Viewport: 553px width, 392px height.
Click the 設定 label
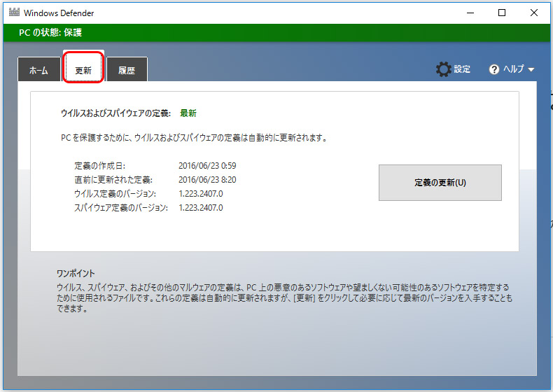[x=462, y=69]
